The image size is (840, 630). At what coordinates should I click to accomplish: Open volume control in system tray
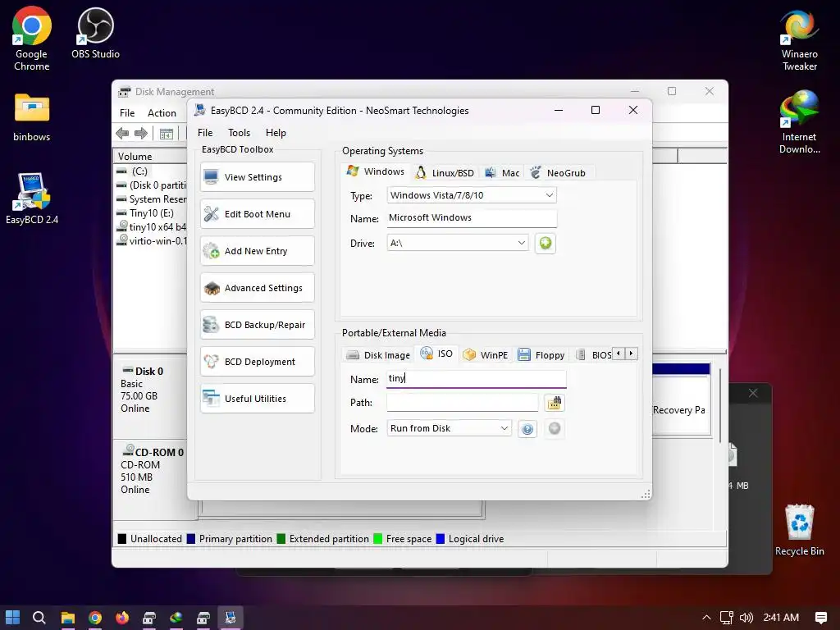[x=746, y=618]
